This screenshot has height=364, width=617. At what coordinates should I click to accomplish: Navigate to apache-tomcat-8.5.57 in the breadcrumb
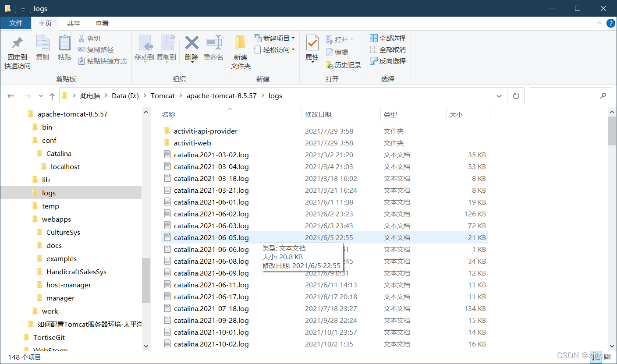tap(222, 96)
